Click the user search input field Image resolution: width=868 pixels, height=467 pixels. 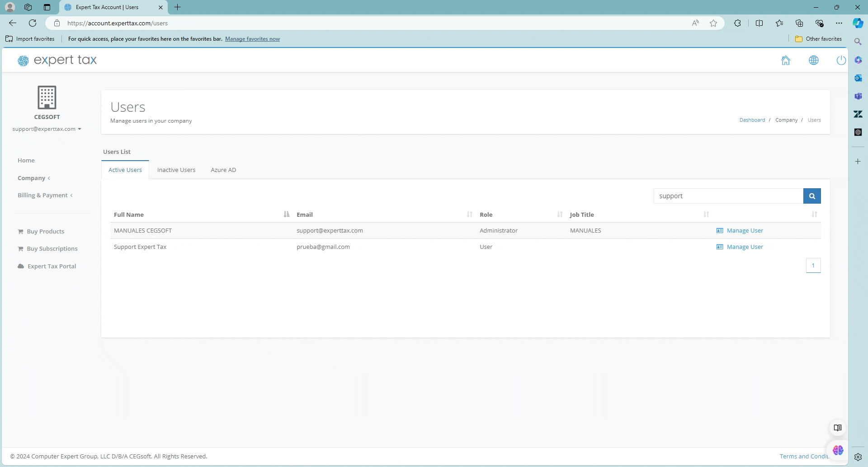coord(728,196)
